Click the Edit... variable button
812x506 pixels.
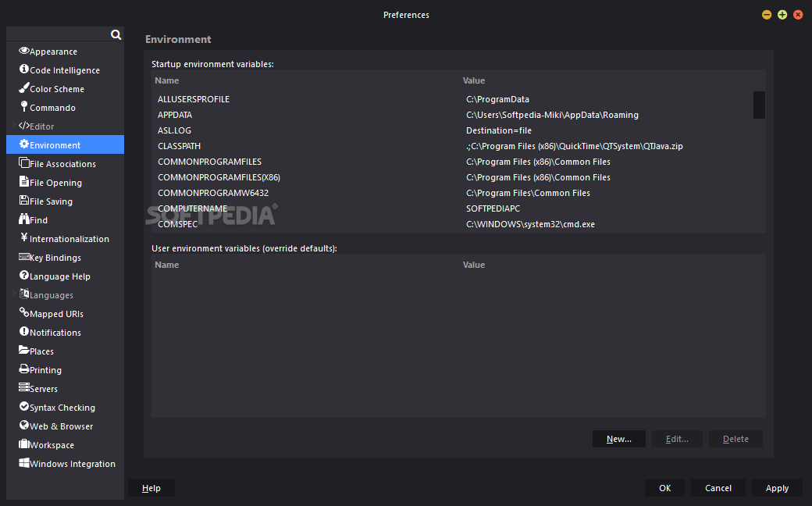coord(677,439)
